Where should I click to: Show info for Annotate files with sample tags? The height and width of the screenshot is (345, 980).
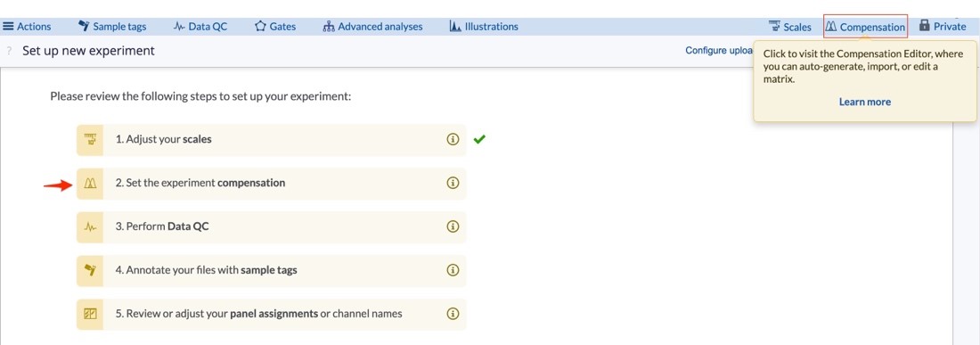(453, 271)
